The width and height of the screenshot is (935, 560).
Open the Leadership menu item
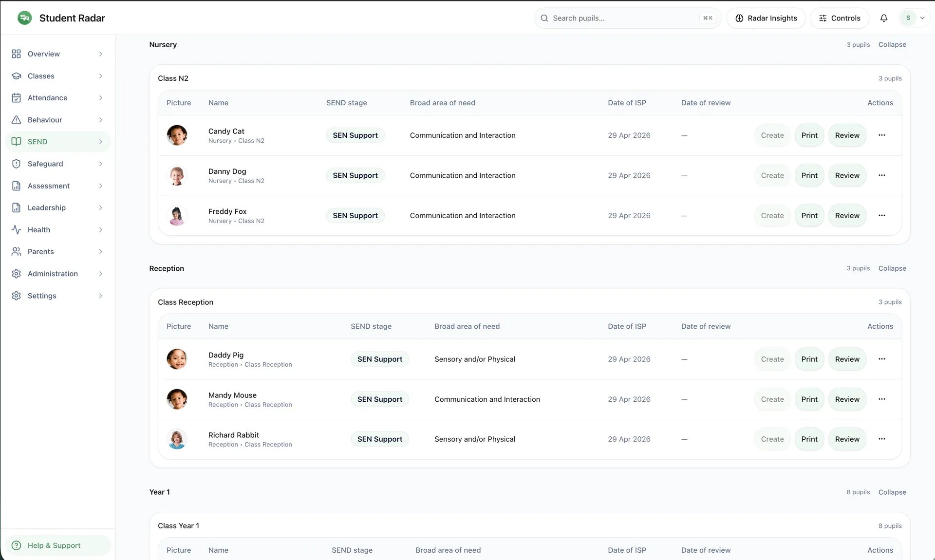tap(58, 208)
